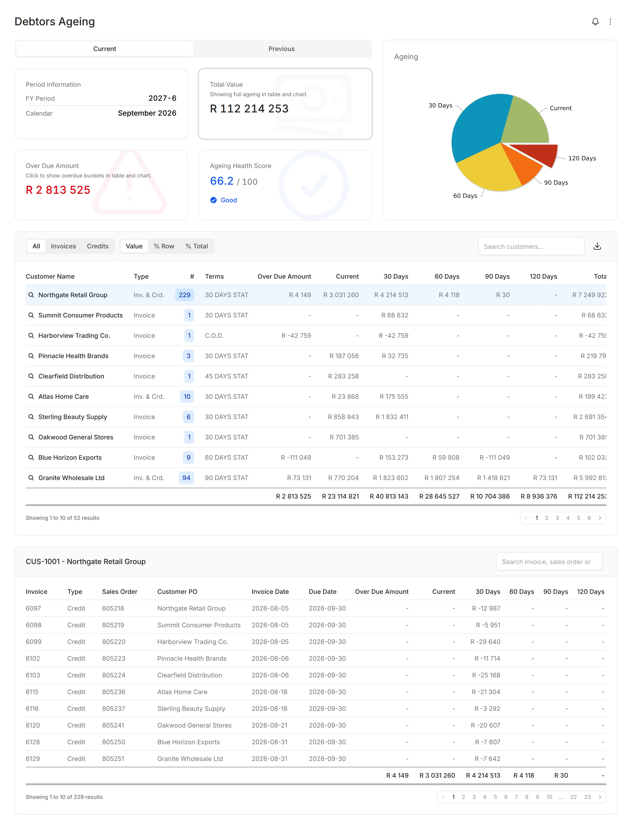Click magnifier icon beside Oakwood General Stores
632x840 pixels.
point(31,437)
